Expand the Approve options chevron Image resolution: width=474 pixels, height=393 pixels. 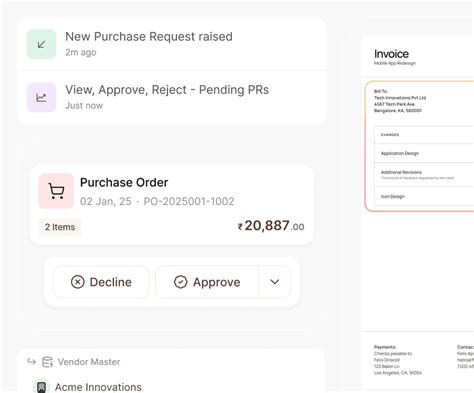pyautogui.click(x=275, y=282)
